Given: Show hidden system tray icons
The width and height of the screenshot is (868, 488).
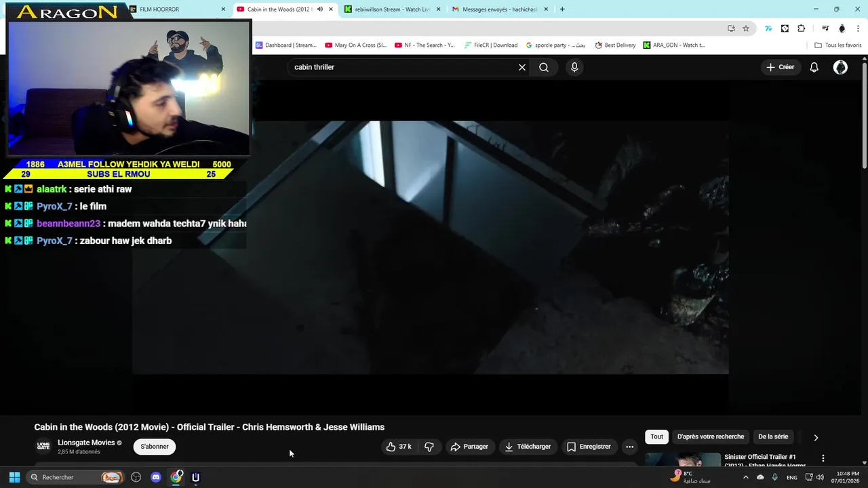Looking at the screenshot, I should coord(745,477).
